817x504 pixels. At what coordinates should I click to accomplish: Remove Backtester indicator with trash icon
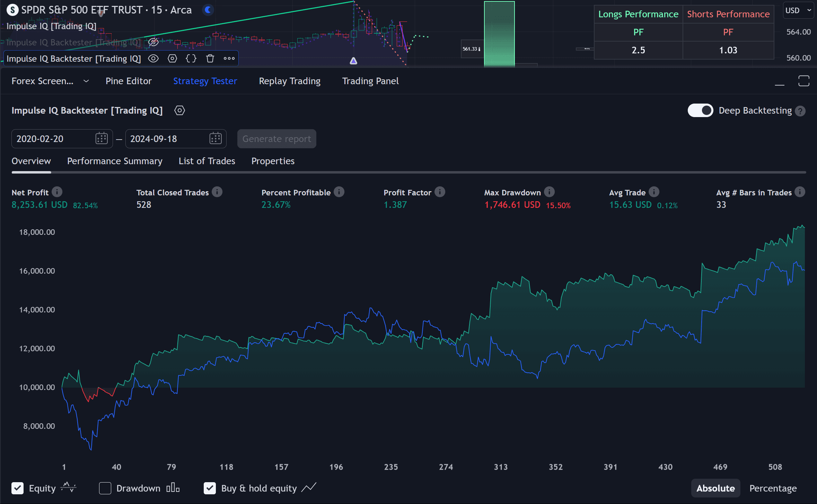(x=210, y=59)
